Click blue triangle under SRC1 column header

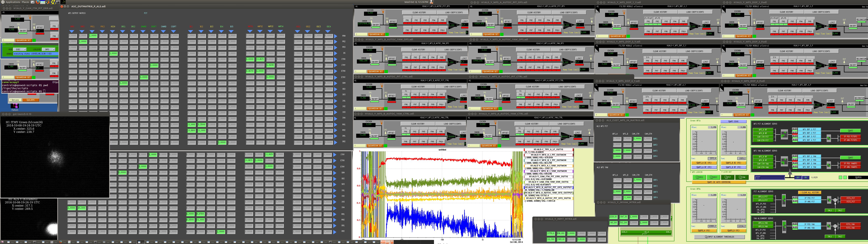click(123, 31)
